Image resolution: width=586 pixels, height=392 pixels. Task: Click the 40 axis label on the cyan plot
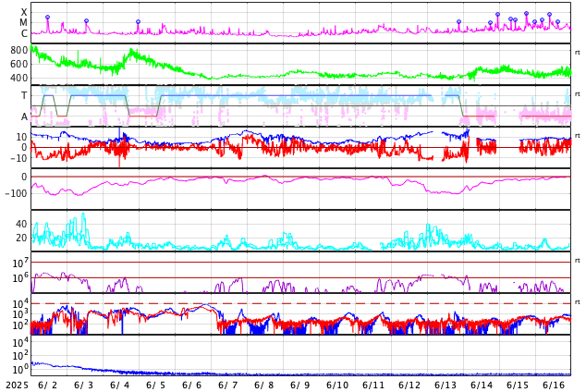pyautogui.click(x=21, y=224)
